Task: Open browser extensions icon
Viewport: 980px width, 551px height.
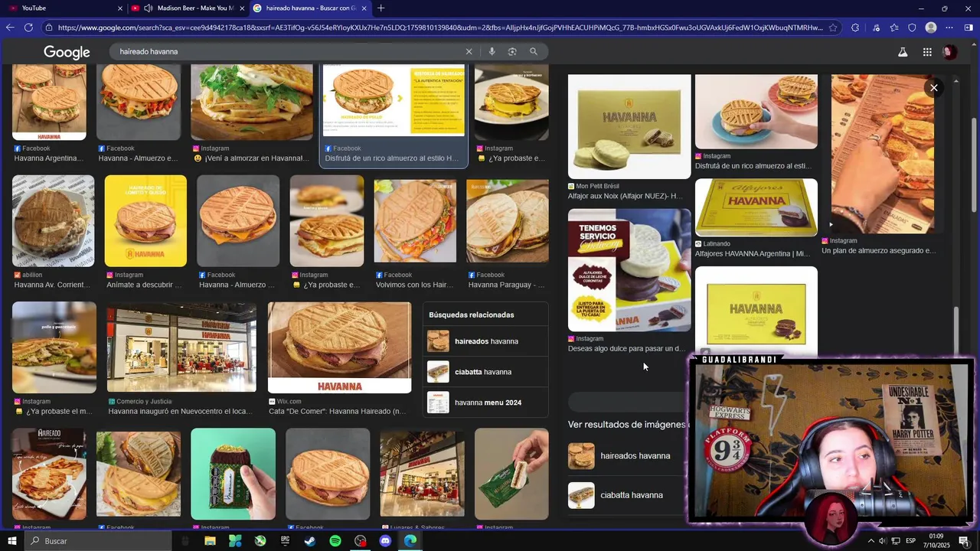Action: pyautogui.click(x=855, y=28)
